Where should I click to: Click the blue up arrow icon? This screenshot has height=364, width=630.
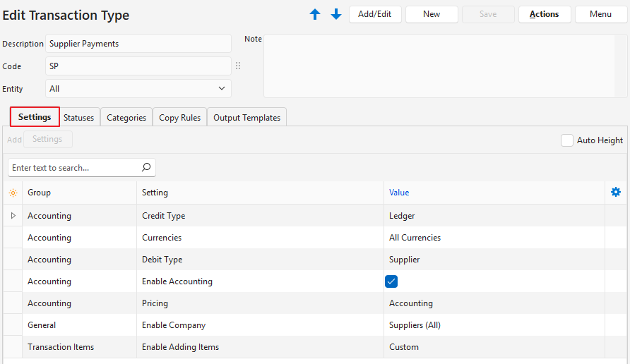(x=315, y=15)
